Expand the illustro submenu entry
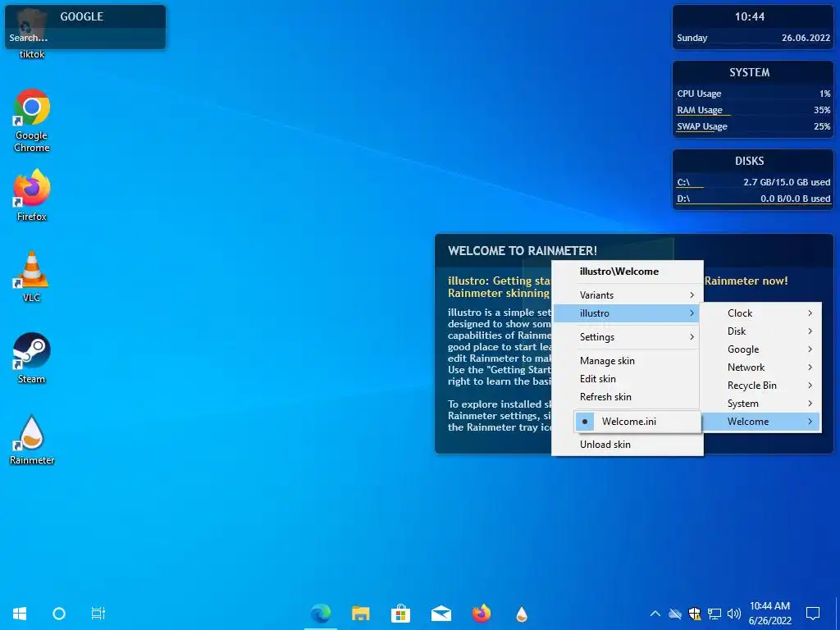 (x=628, y=313)
